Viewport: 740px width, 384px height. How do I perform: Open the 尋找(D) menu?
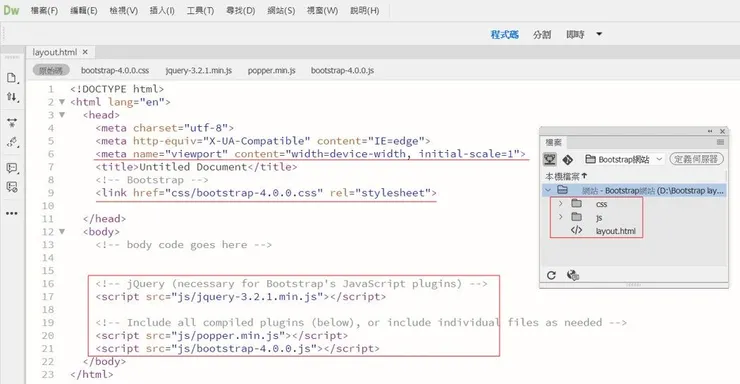(240, 10)
